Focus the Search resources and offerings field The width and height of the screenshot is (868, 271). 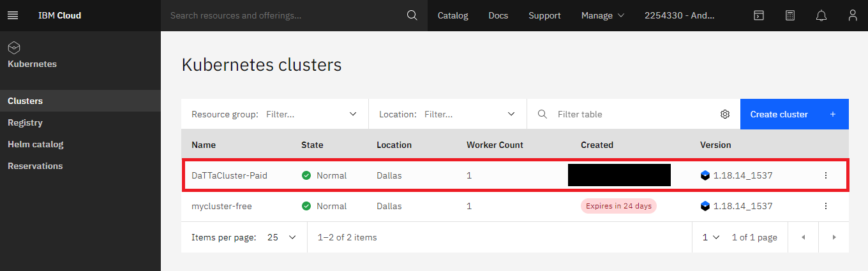(284, 15)
